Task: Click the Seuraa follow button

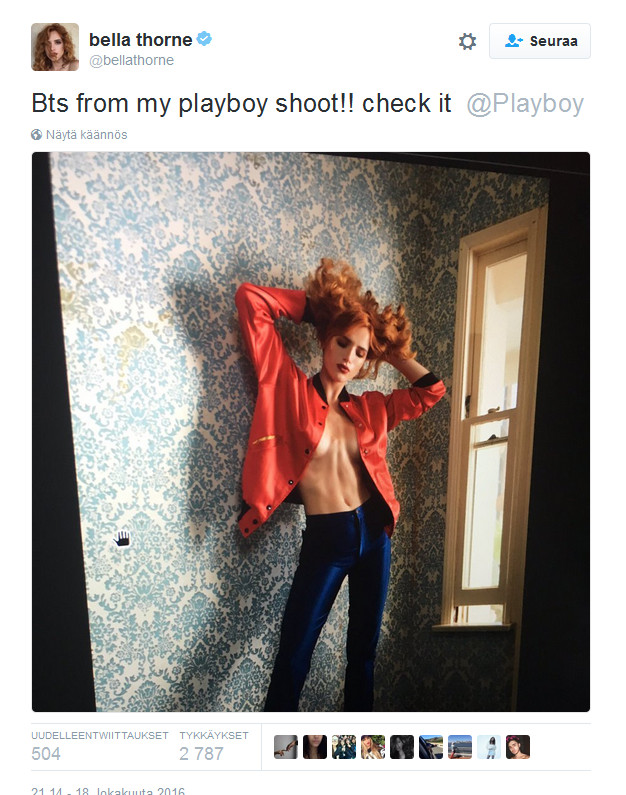Action: [x=540, y=41]
